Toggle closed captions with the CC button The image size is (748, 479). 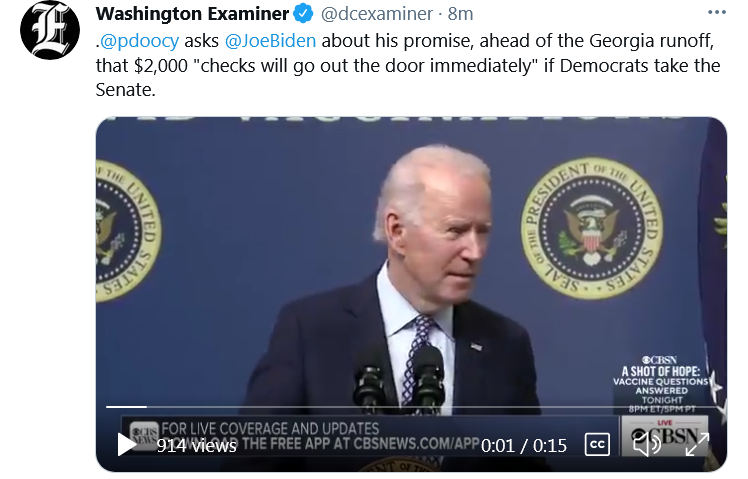pos(597,445)
